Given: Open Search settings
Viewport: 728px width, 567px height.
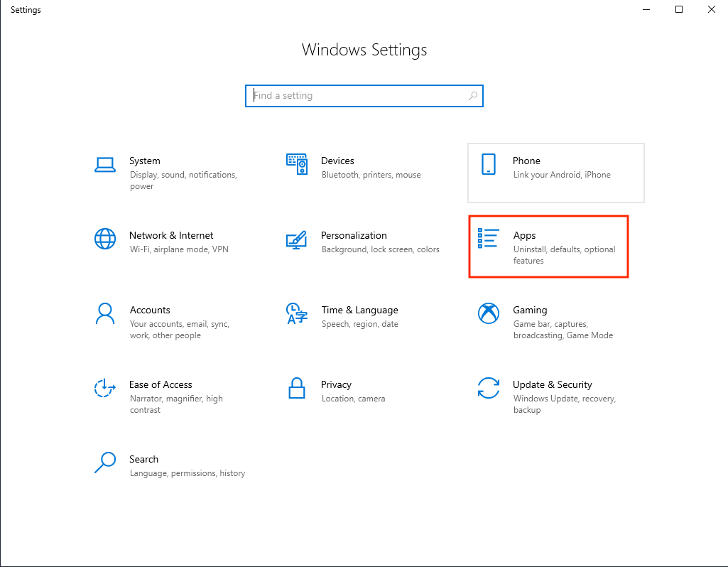Looking at the screenshot, I should pyautogui.click(x=144, y=459).
